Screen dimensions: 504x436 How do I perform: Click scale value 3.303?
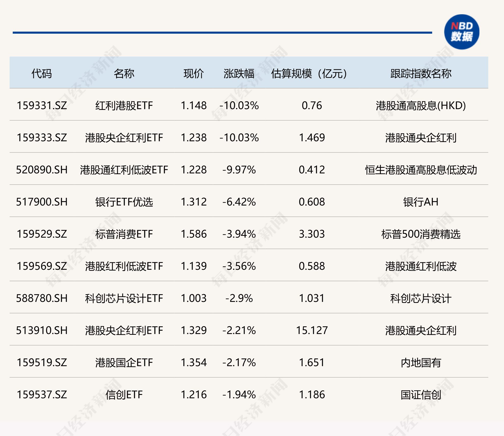[312, 234]
